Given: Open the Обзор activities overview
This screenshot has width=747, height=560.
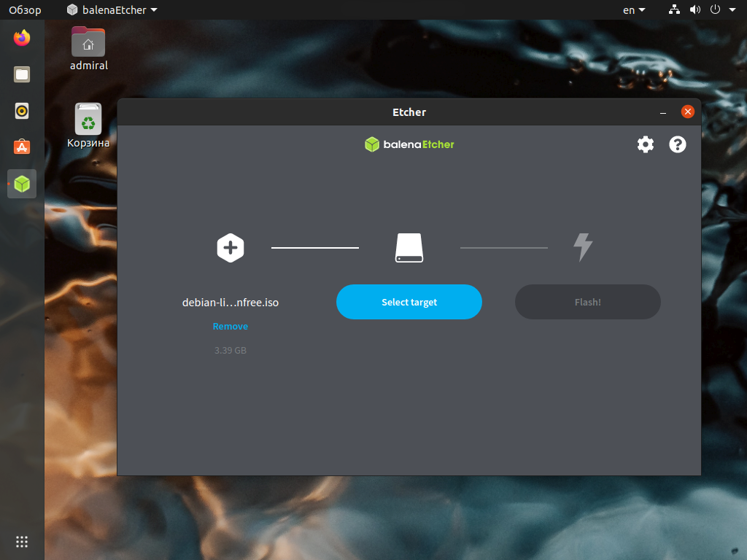Looking at the screenshot, I should click(25, 9).
